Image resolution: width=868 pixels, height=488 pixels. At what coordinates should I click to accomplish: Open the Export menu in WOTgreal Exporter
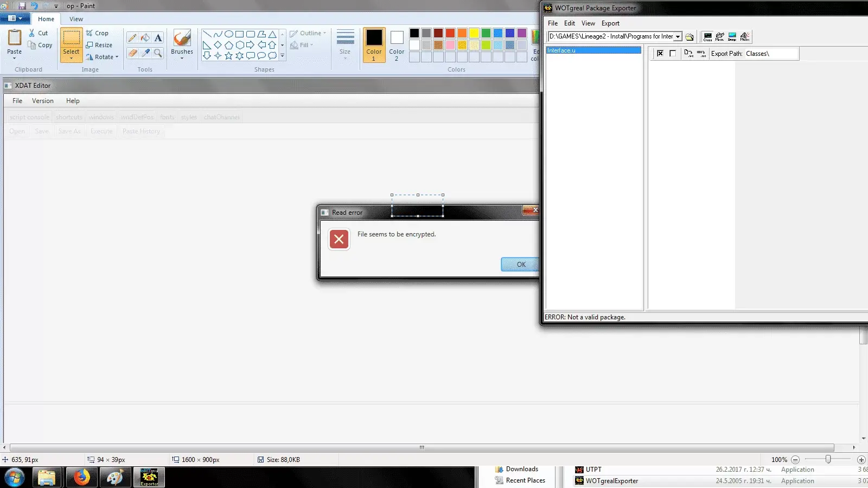coord(610,23)
